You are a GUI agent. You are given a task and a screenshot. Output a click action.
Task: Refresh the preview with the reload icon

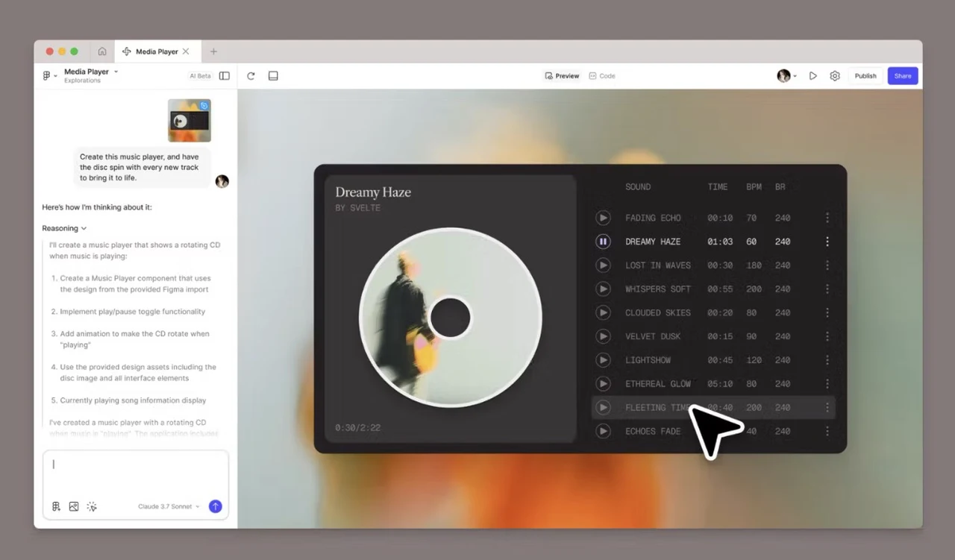251,75
